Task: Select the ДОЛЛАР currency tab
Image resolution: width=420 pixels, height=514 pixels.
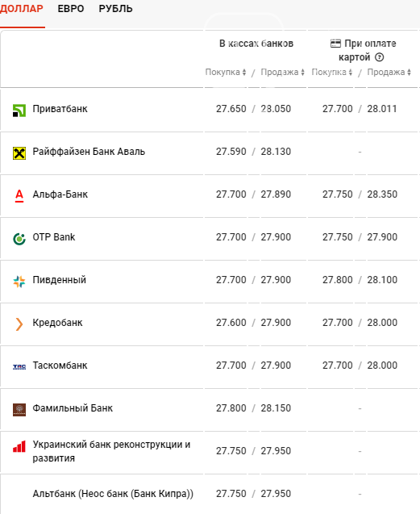Action: click(x=22, y=9)
